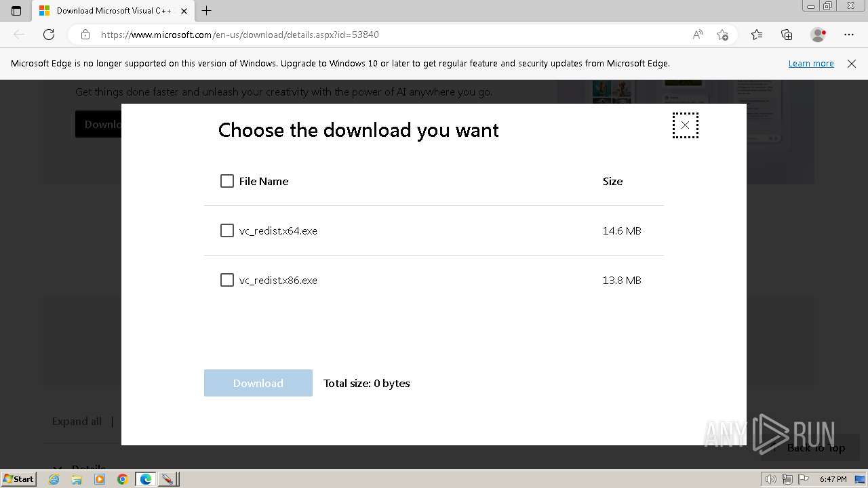Viewport: 868px width, 488px height.
Task: Click the blue Download button in dialog
Action: [258, 383]
